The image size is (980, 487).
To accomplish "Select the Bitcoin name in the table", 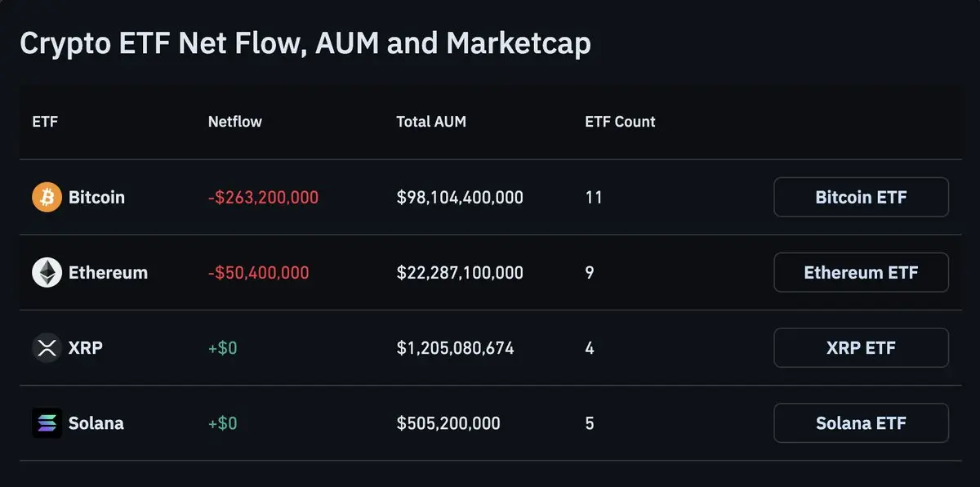I will tap(96, 198).
